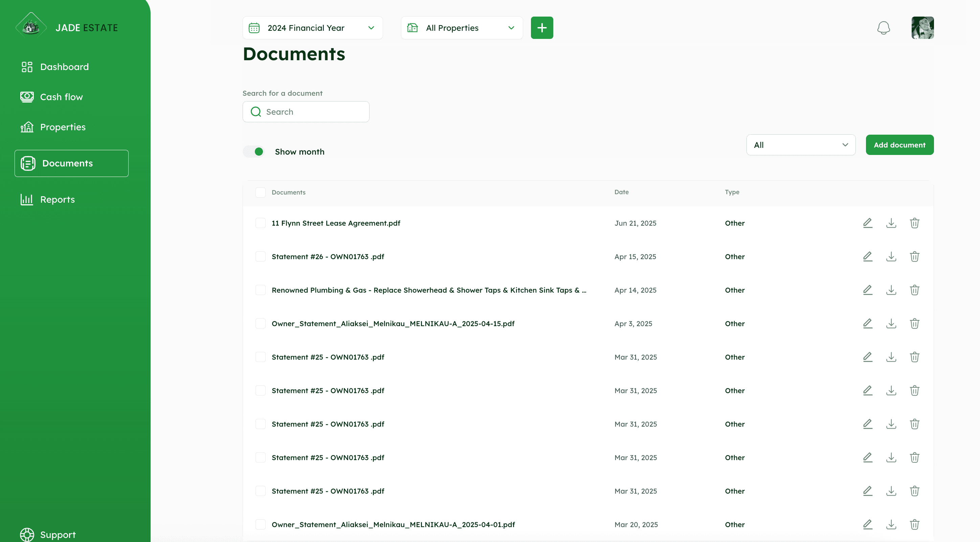Click the green plus add button

[542, 28]
